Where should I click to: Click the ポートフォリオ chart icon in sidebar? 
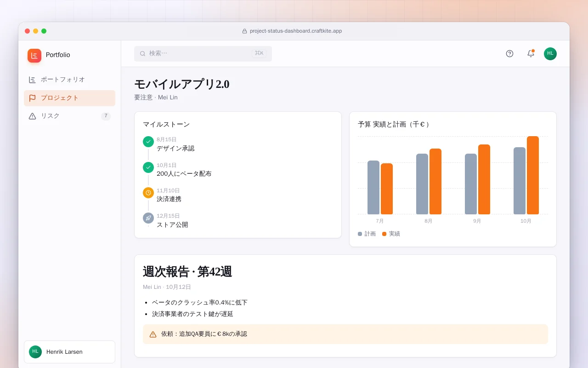(32, 80)
